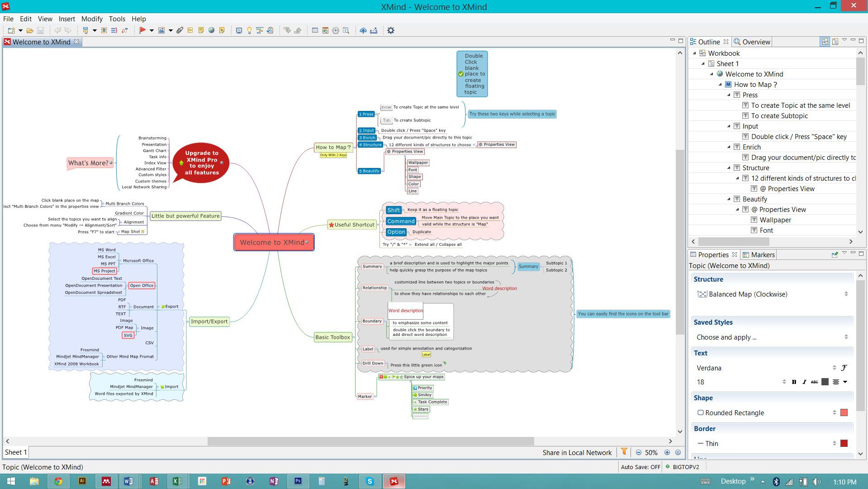Toggle Bold in the Text properties section
Screen dimensions: 868x489
tap(794, 382)
